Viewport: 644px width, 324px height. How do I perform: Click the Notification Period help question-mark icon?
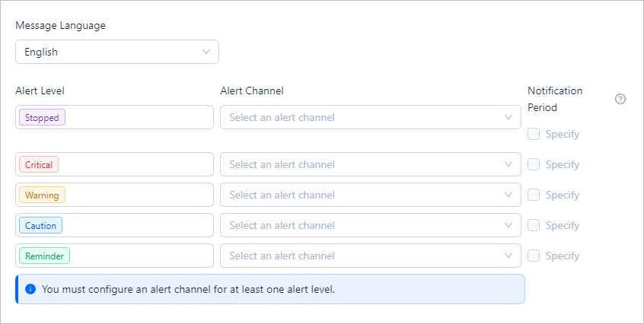pos(620,99)
